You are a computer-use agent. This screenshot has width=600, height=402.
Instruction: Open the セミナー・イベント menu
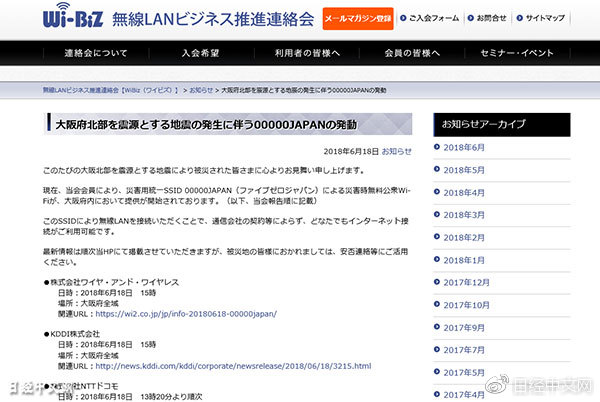point(517,53)
